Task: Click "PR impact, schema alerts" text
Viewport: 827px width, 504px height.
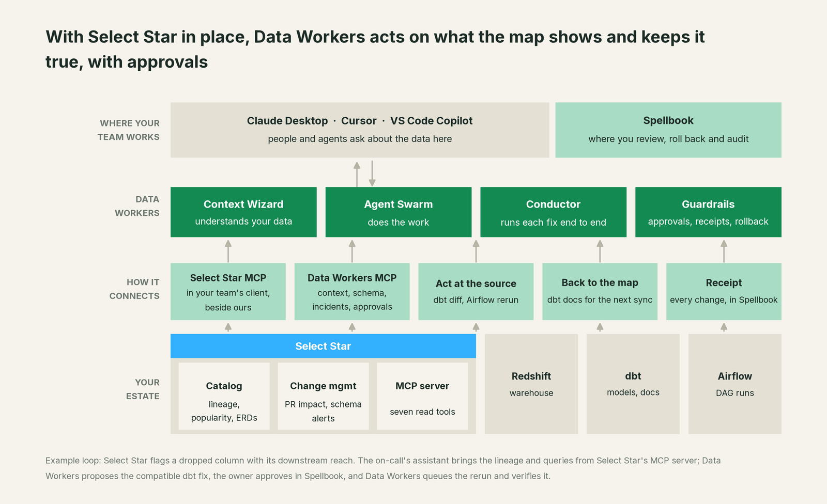Action: pyautogui.click(x=323, y=412)
